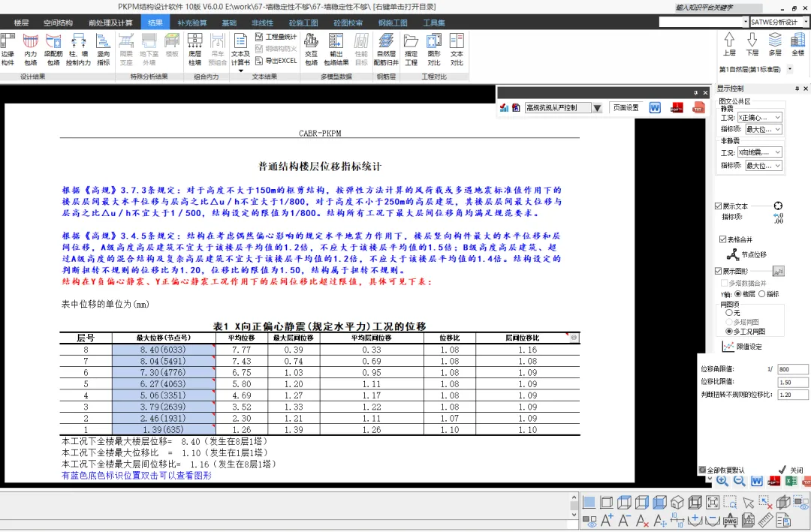Click the zoom-extents icon in the bottom toolbar
The image size is (811, 532).
coord(712,502)
